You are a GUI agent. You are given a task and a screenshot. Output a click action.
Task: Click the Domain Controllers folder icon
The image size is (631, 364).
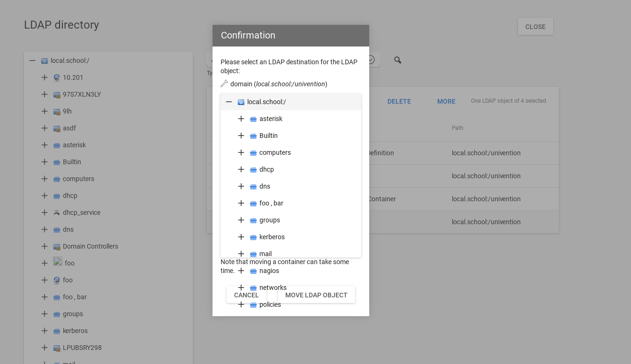pos(57,246)
